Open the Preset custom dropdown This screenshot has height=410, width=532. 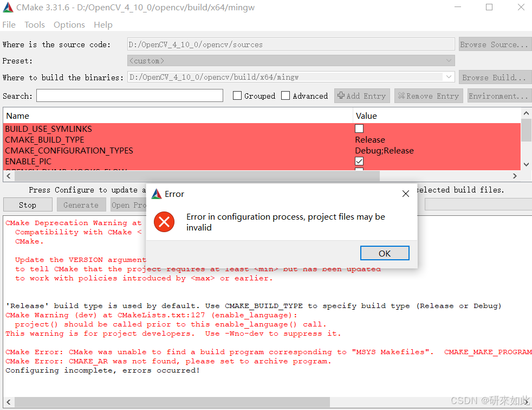(449, 60)
